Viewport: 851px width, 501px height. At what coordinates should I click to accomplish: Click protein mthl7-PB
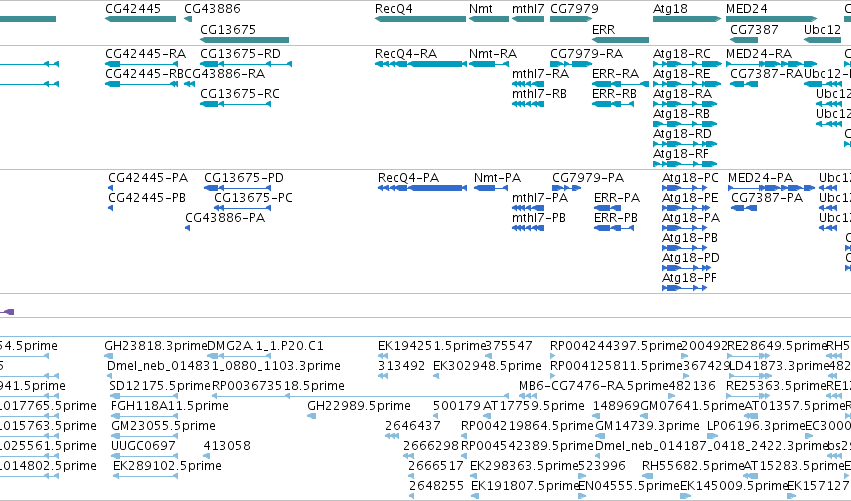pyautogui.click(x=528, y=228)
